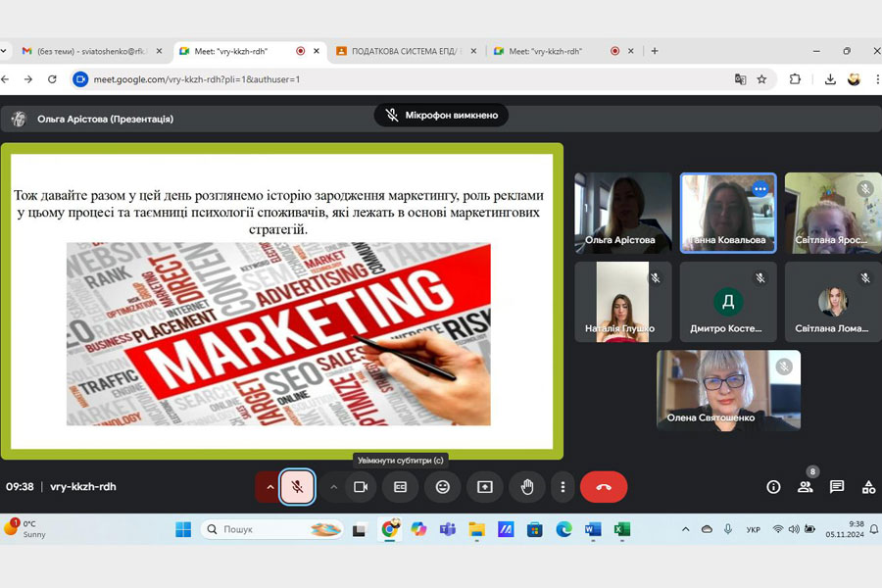Open Microsoft Teams from the taskbar
The height and width of the screenshot is (588, 882).
point(448,529)
